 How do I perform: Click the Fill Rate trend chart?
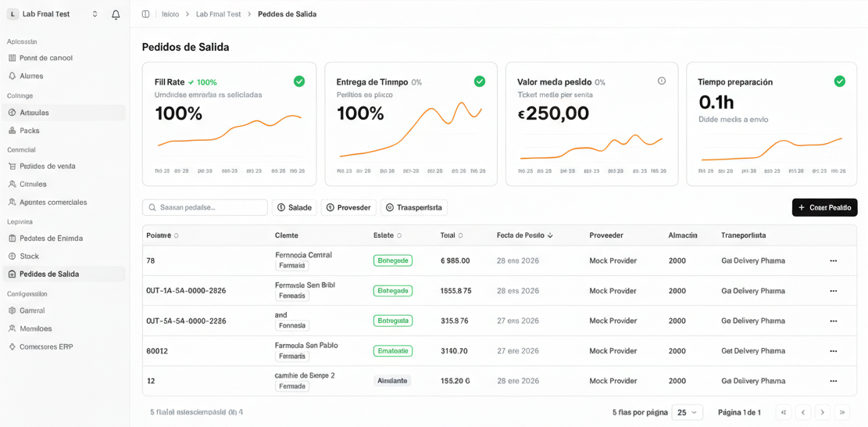coord(230,138)
